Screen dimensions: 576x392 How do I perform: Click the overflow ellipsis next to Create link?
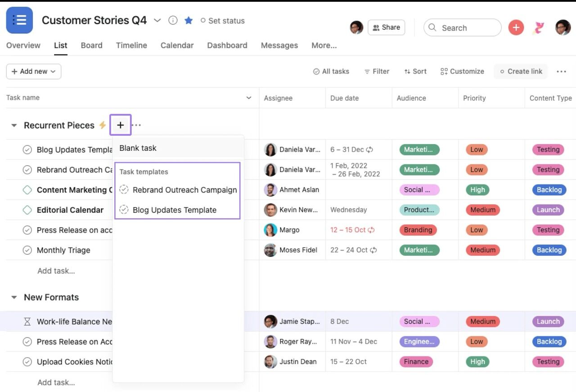(x=561, y=71)
